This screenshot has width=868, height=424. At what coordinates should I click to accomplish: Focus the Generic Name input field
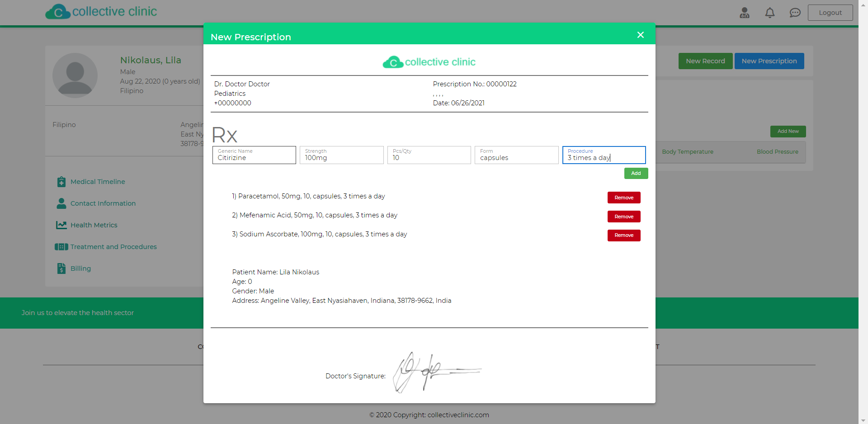pos(254,155)
